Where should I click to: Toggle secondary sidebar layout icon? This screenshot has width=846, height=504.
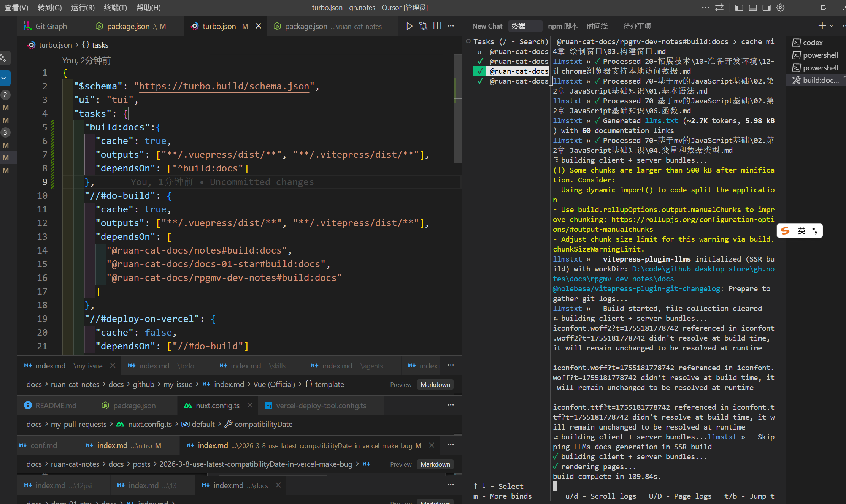click(x=767, y=8)
